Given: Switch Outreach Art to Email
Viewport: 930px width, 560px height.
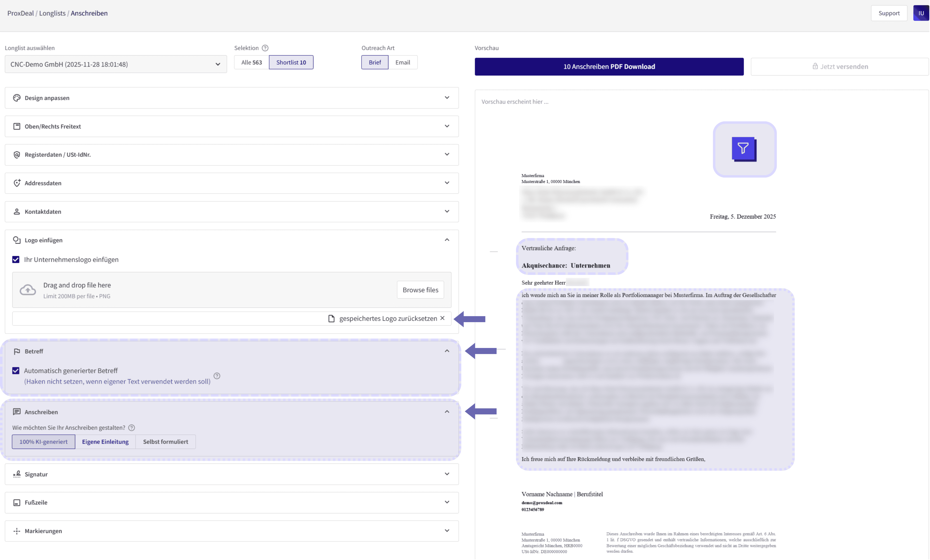Looking at the screenshot, I should [x=402, y=62].
